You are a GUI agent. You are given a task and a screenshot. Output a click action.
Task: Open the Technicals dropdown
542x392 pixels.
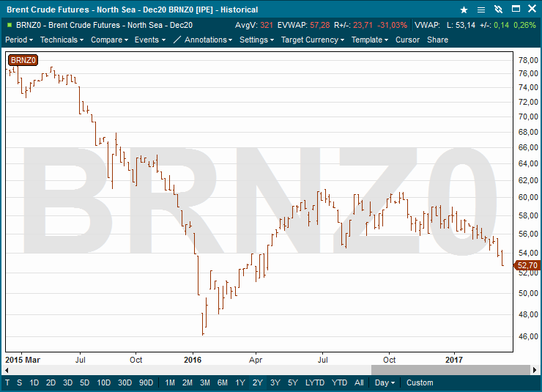tap(62, 40)
